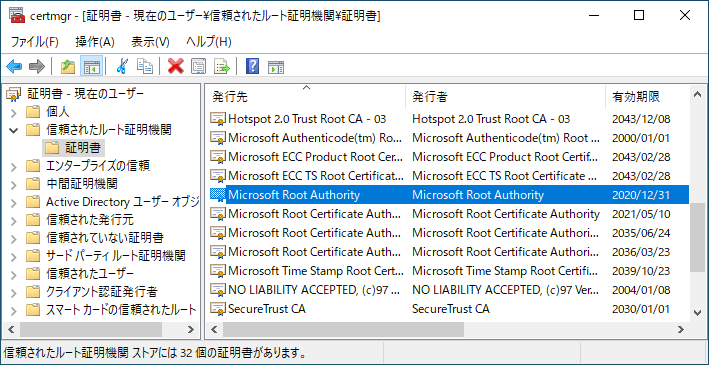Click certificate icon of Hotspot 2.0 row
The image size is (709, 365).
[x=217, y=119]
